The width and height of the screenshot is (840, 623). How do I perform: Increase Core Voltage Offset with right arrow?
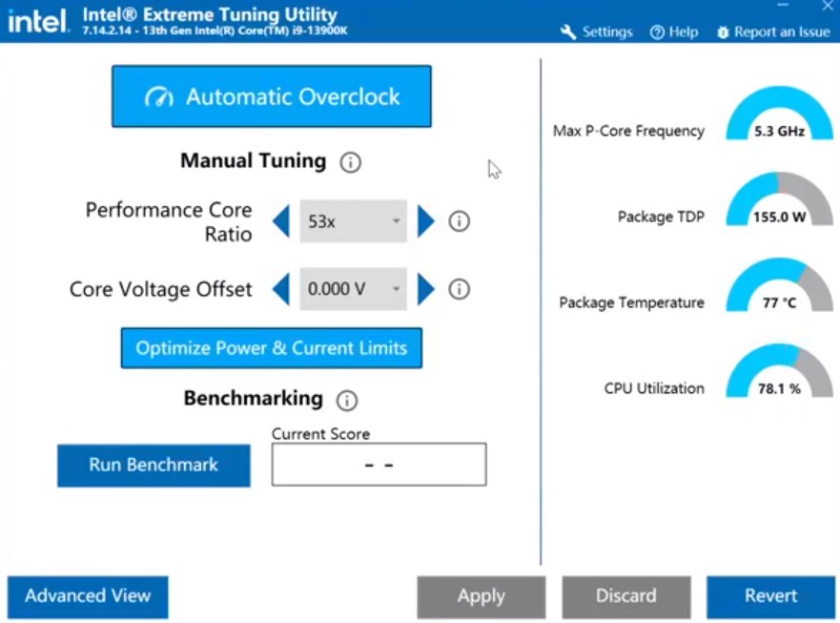pos(425,289)
